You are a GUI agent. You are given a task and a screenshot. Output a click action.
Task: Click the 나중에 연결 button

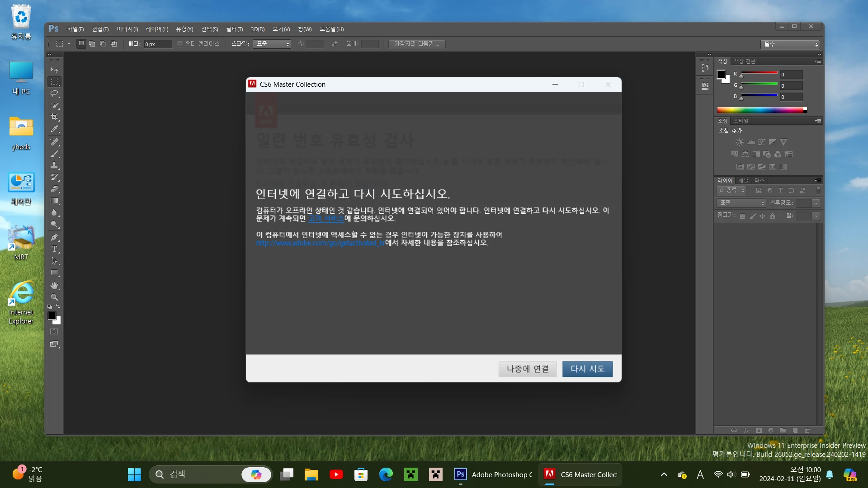tap(528, 369)
